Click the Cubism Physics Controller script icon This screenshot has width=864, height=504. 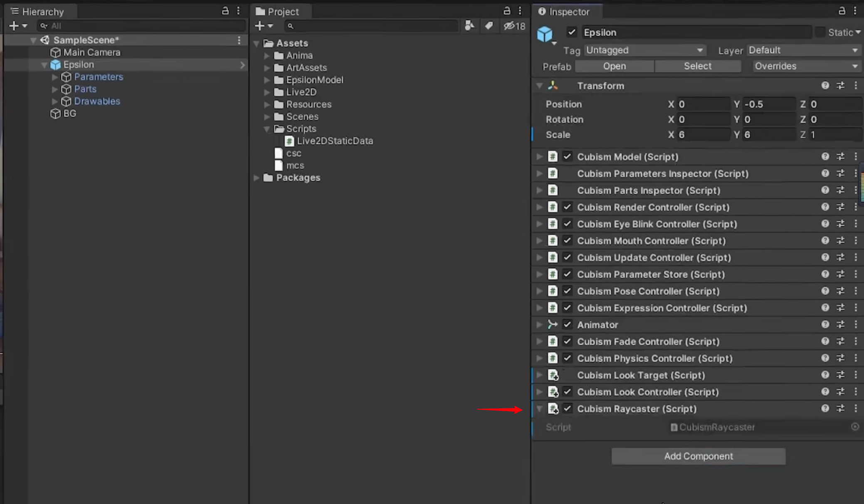(x=552, y=358)
